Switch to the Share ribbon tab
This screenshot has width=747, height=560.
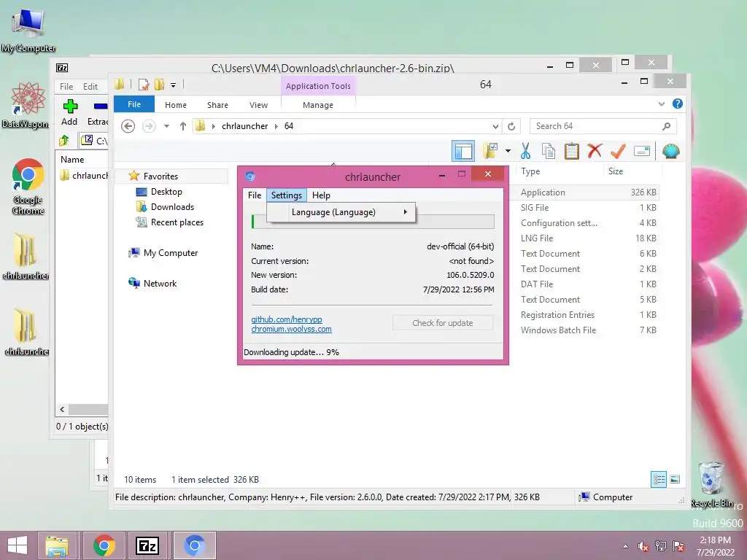coord(217,105)
